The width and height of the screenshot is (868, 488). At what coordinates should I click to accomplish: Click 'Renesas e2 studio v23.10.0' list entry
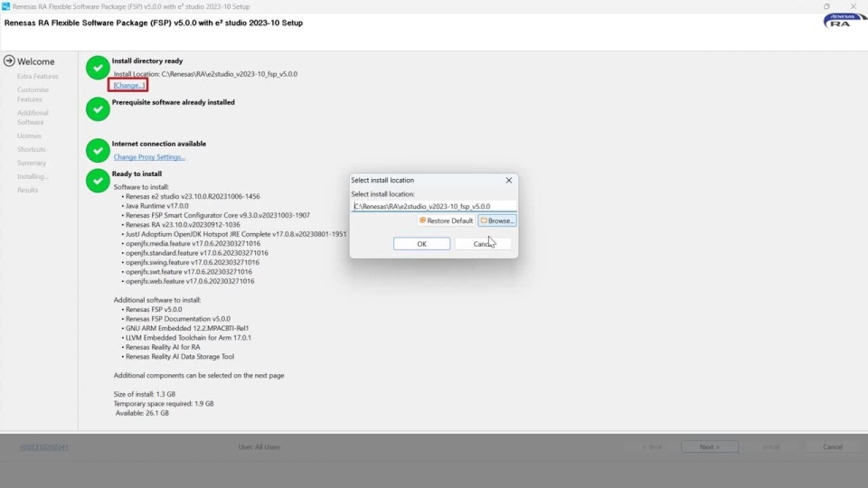[193, 196]
